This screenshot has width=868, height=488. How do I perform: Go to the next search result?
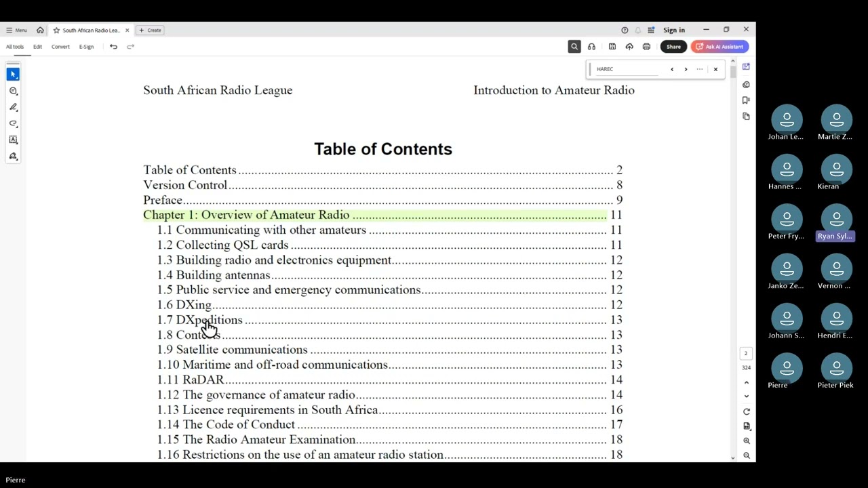(686, 69)
